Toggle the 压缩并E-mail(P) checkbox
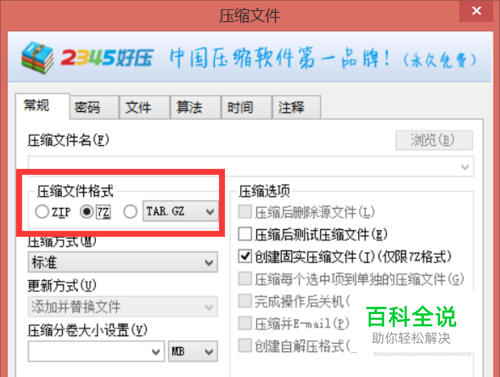This screenshot has height=377, width=500. pyautogui.click(x=245, y=323)
